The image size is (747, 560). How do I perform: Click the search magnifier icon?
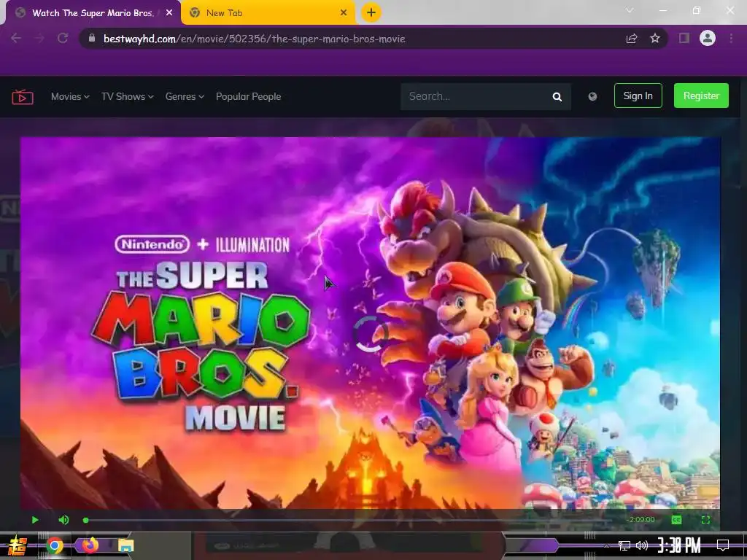[x=557, y=97]
